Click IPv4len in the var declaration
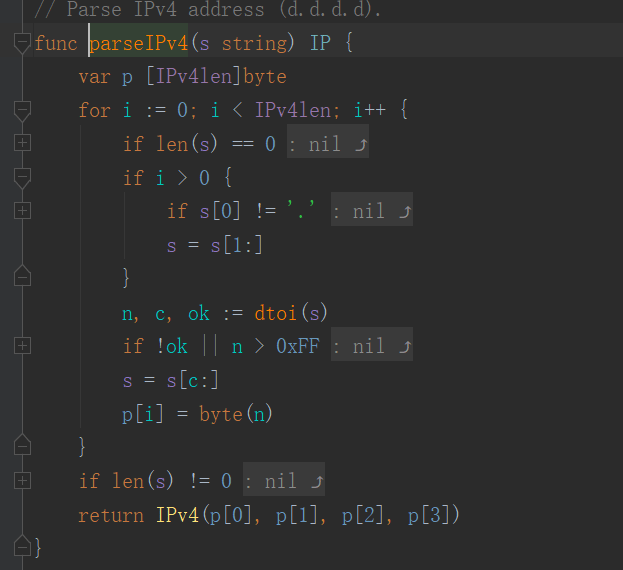623x570 pixels. pyautogui.click(x=194, y=76)
